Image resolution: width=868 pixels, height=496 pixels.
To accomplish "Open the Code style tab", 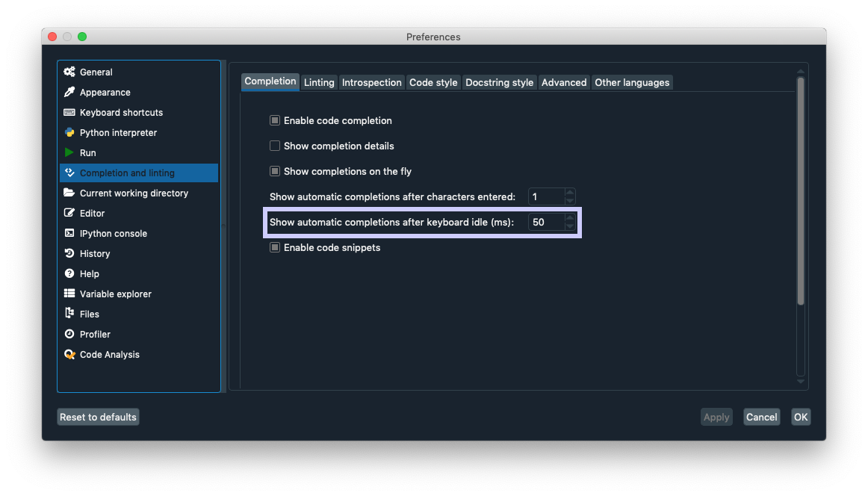I will pos(433,82).
